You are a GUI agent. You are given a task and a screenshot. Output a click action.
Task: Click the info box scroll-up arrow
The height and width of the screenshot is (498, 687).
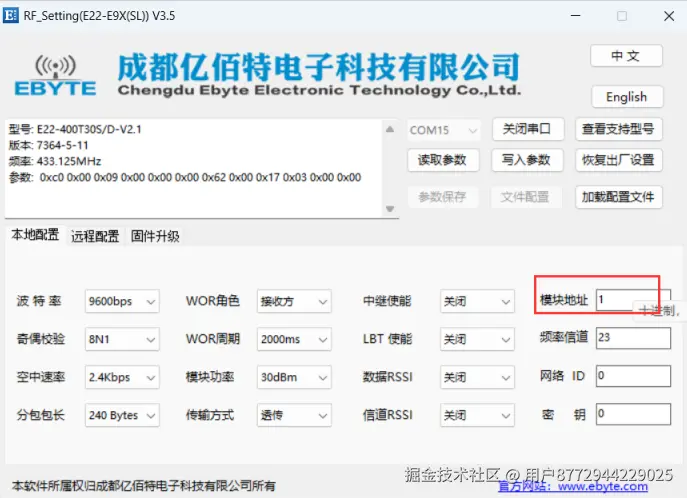coord(390,129)
